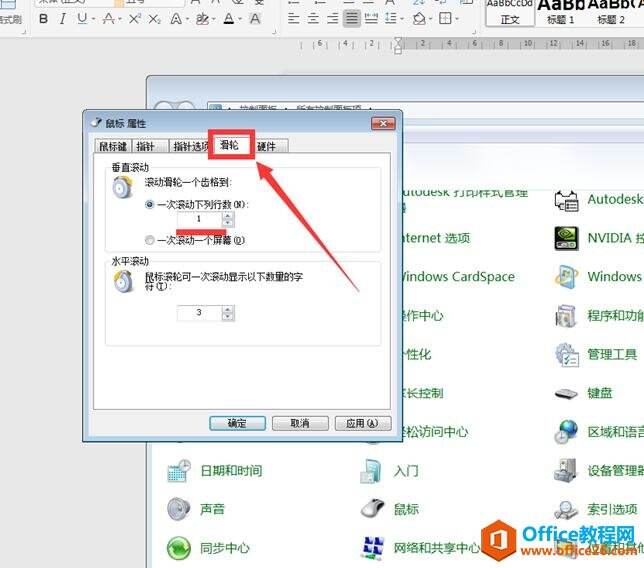This screenshot has height=568, width=644.
Task: Open the borders dropdown arrow
Action: pyautogui.click(x=457, y=19)
